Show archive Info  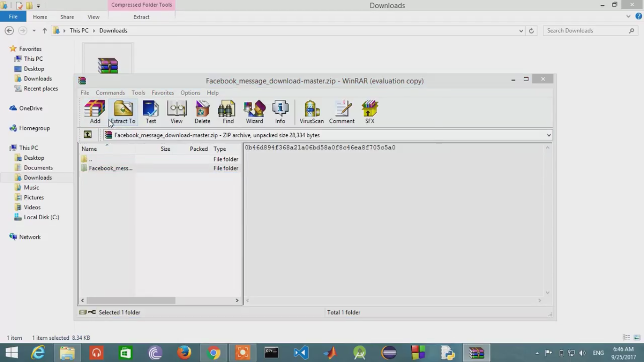(x=280, y=112)
